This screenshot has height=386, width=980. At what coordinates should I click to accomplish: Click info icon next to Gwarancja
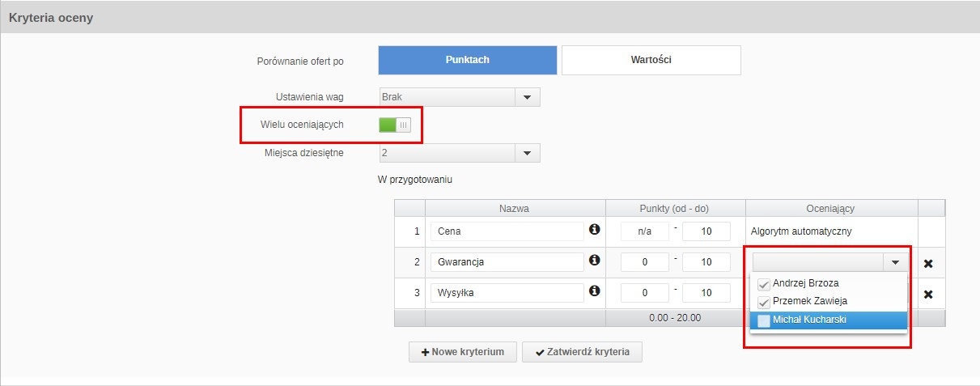[595, 261]
